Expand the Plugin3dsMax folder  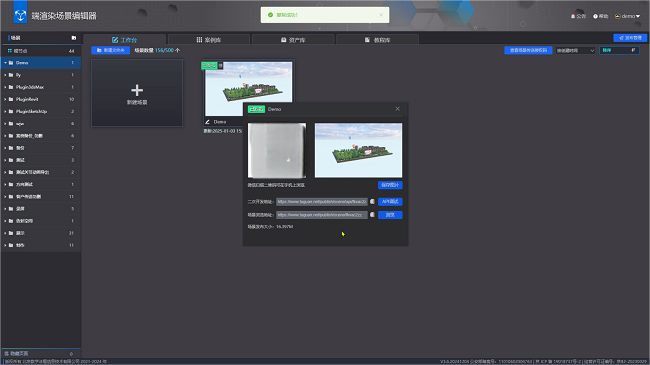(5, 87)
